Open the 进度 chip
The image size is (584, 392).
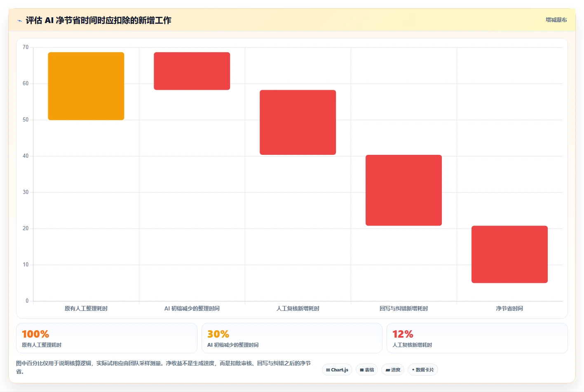tap(393, 370)
